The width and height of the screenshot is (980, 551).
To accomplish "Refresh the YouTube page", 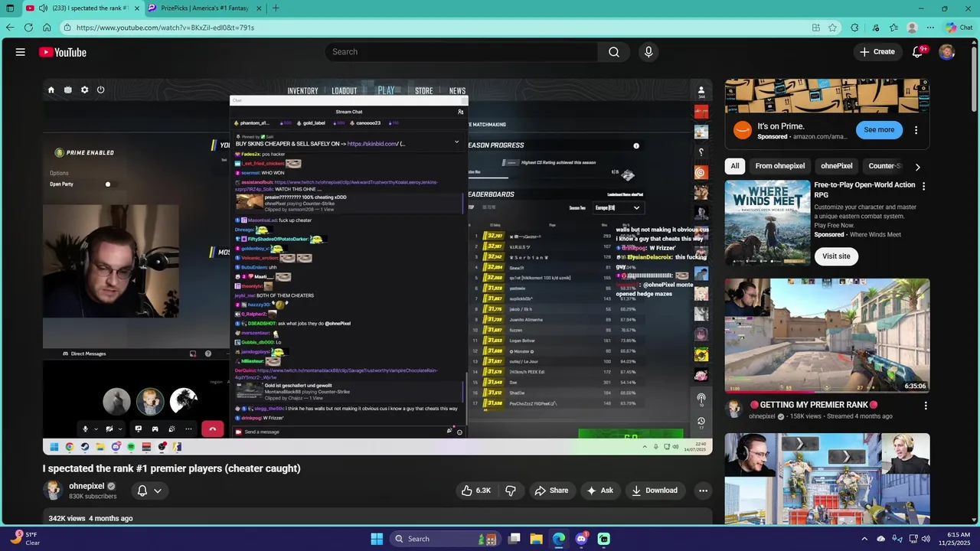I will 28,28.
